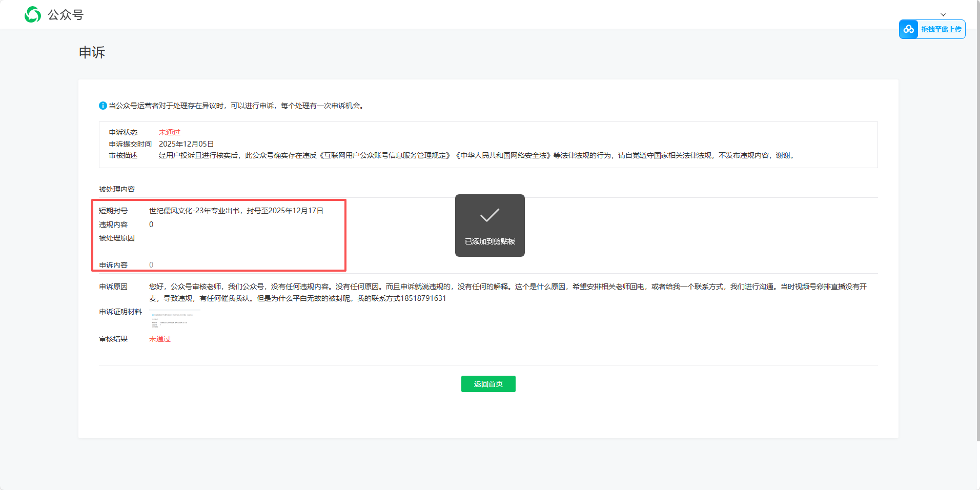Click the 被处理内容 section header
Viewport: 980px width, 490px height.
pos(117,189)
